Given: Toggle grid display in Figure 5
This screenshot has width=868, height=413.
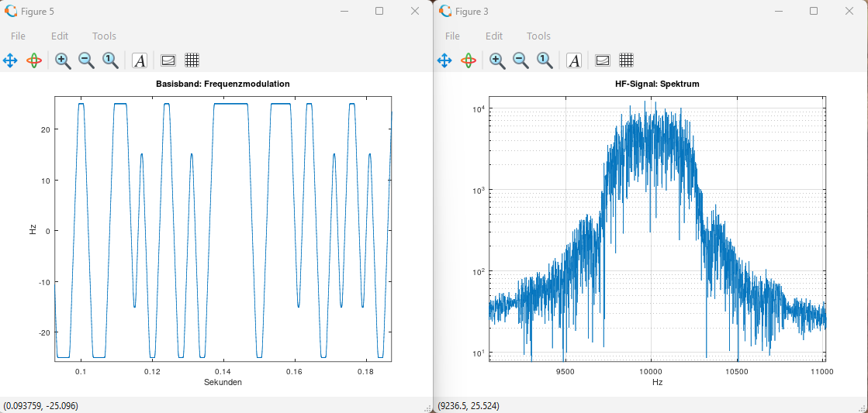Looking at the screenshot, I should coord(192,60).
